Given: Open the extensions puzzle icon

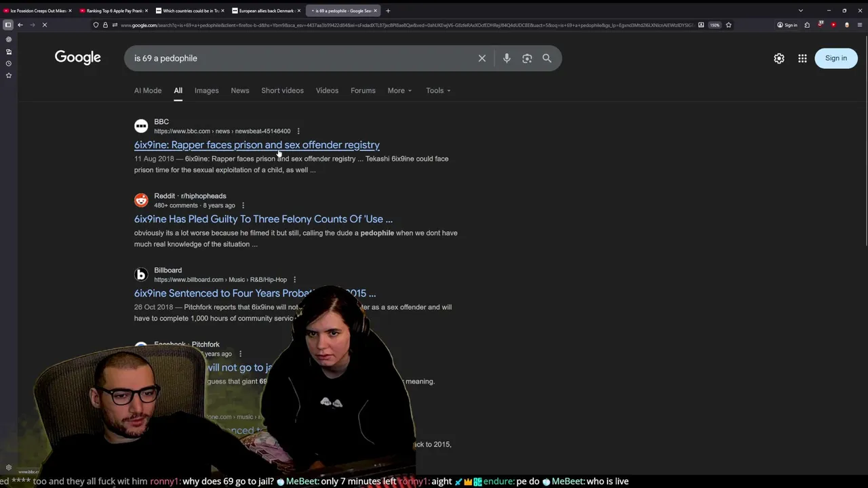Looking at the screenshot, I should click(807, 25).
